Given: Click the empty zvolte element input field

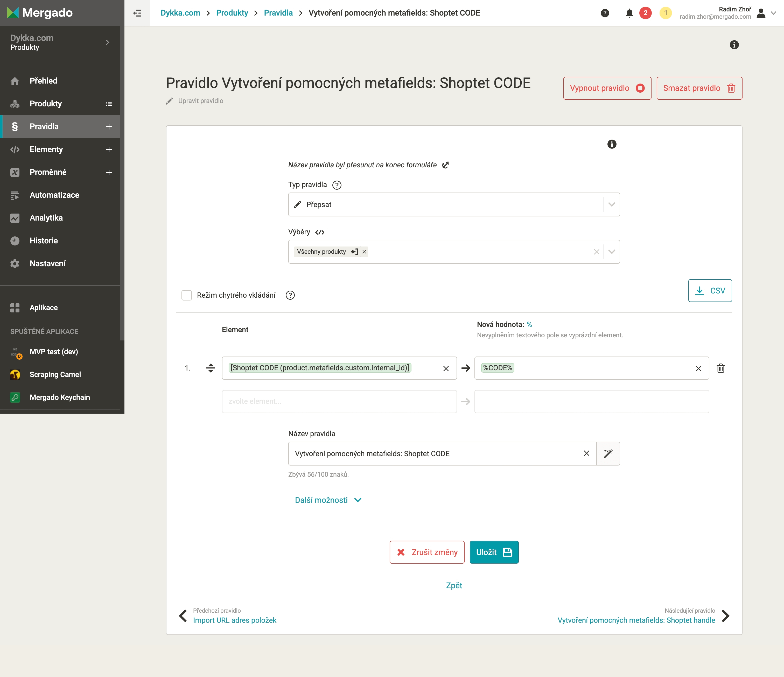Looking at the screenshot, I should 339,401.
